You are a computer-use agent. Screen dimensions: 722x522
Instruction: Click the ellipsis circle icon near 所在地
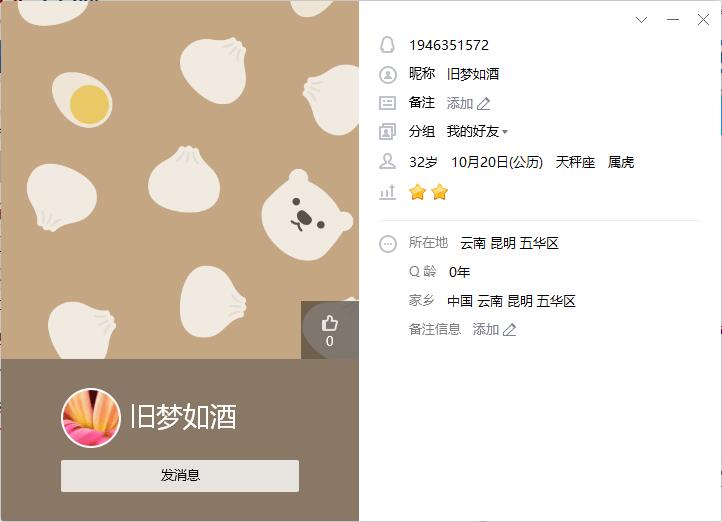388,244
